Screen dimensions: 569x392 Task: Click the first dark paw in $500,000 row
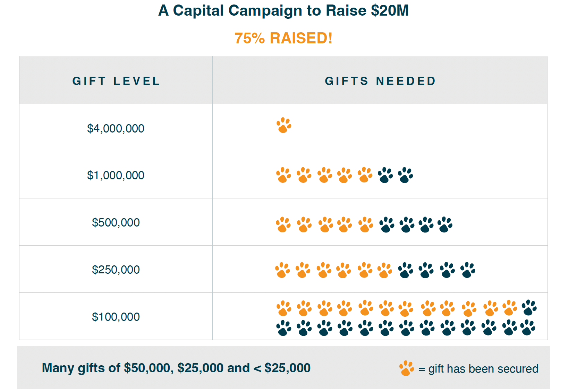[387, 225]
